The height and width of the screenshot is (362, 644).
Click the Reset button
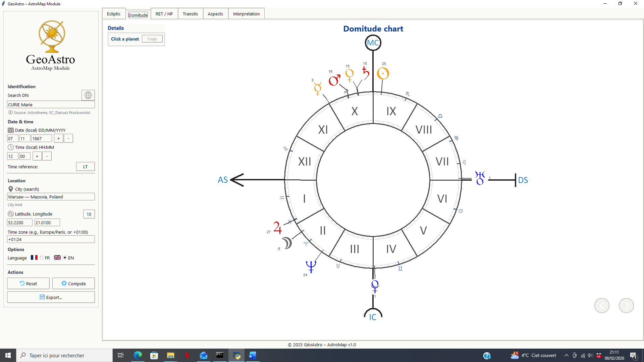[29, 284]
